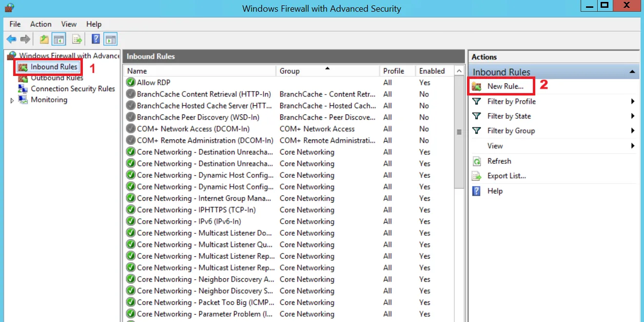Toggle Show/Hide Console Tree toolbar button
The width and height of the screenshot is (644, 322).
pyautogui.click(x=59, y=39)
